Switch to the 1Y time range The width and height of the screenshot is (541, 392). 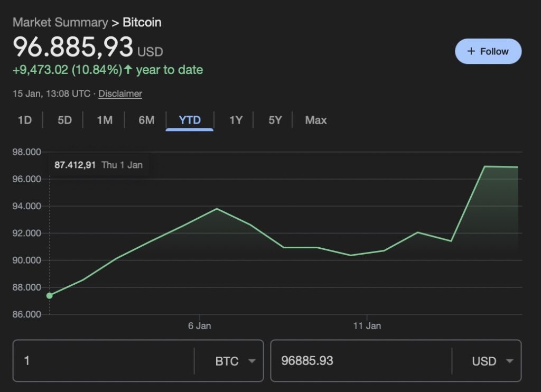(x=235, y=120)
